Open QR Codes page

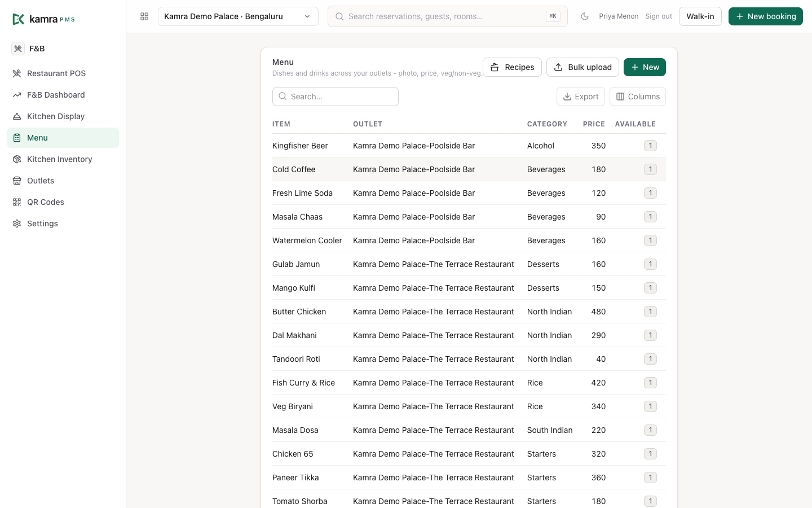[x=63, y=202]
